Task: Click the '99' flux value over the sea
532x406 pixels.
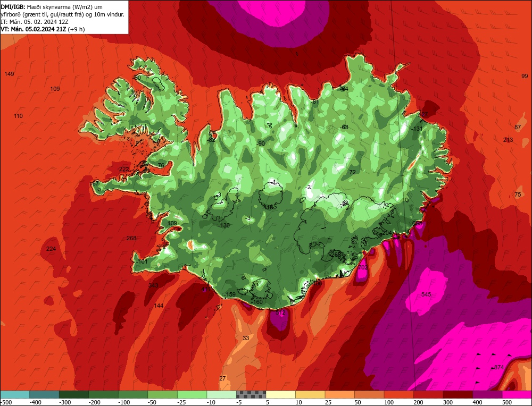Action: point(525,76)
